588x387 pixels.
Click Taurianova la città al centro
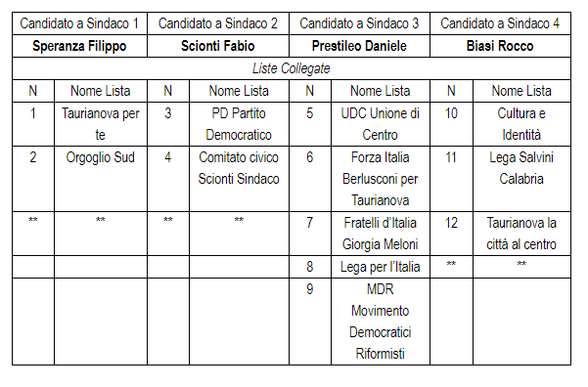tap(521, 234)
